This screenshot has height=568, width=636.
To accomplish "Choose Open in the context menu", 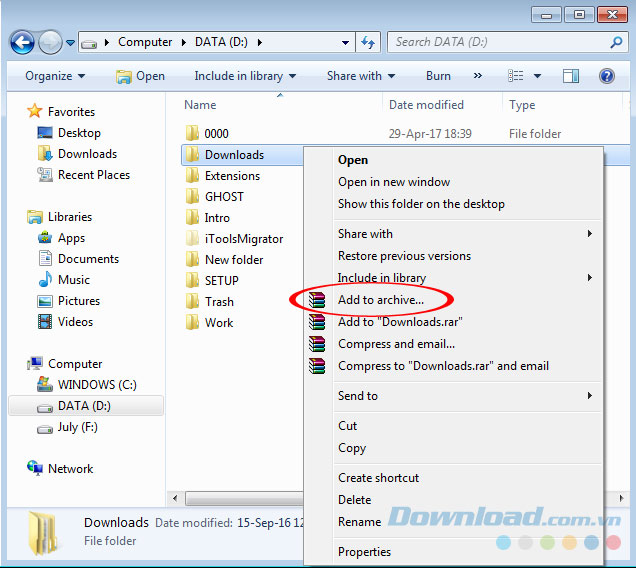I will tap(453, 160).
